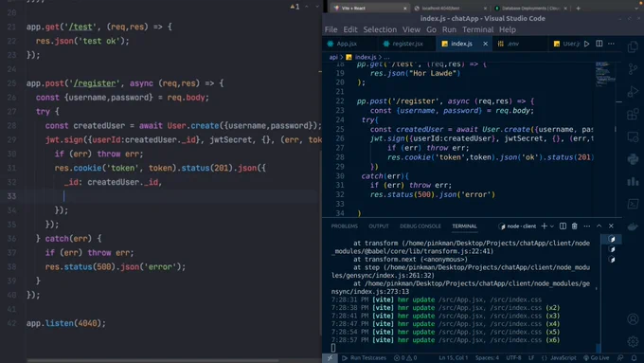Select the second terminal instance in terminal list
Screen dimensions: 644x363
(x=612, y=249)
